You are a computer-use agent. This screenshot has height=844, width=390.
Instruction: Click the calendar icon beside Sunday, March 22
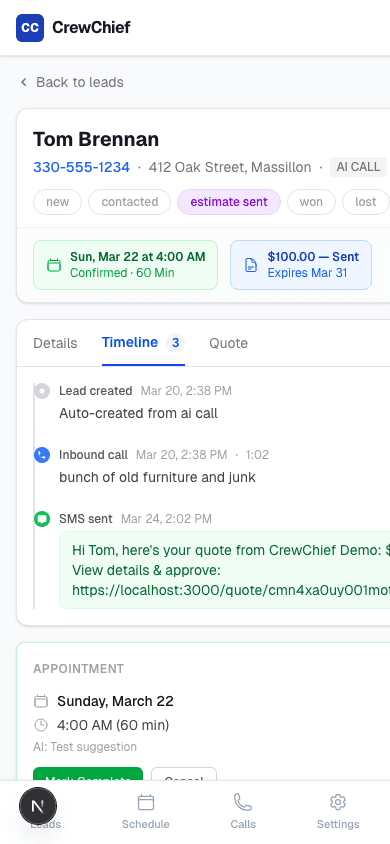coord(41,701)
